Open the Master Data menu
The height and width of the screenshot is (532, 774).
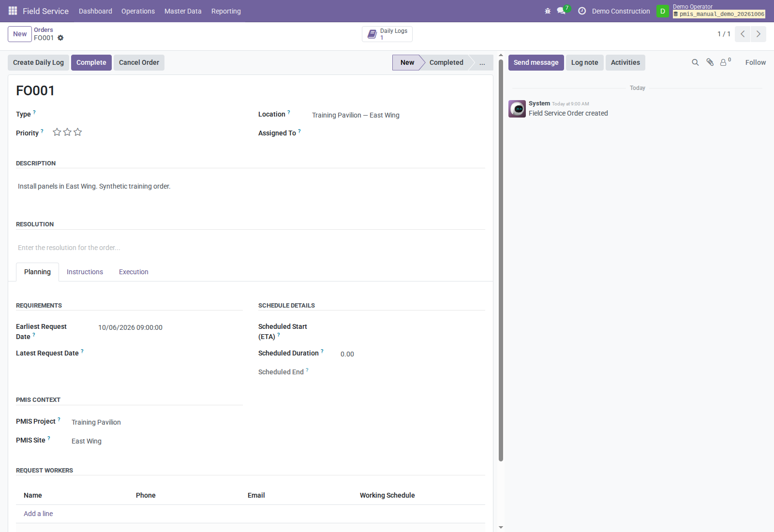click(183, 11)
